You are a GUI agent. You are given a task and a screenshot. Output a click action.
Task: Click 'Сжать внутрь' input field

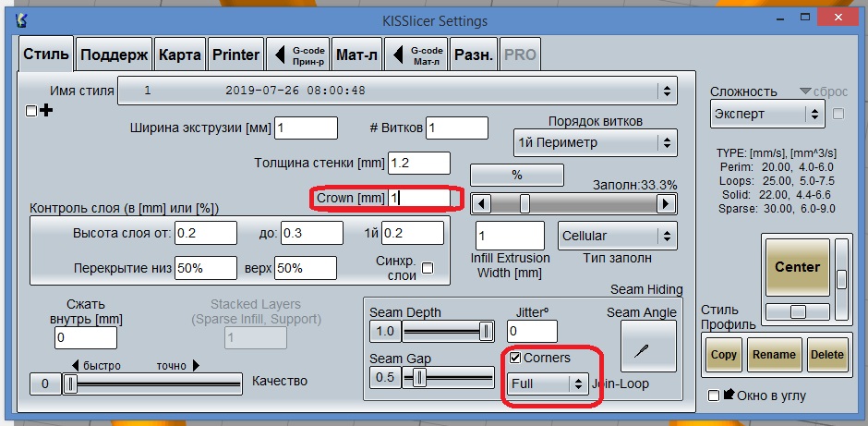pyautogui.click(x=86, y=338)
